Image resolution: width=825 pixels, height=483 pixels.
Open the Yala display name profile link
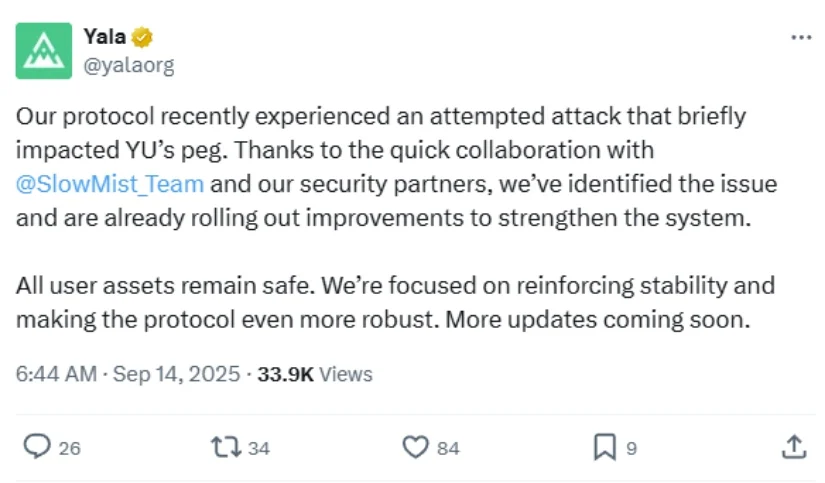tap(105, 38)
